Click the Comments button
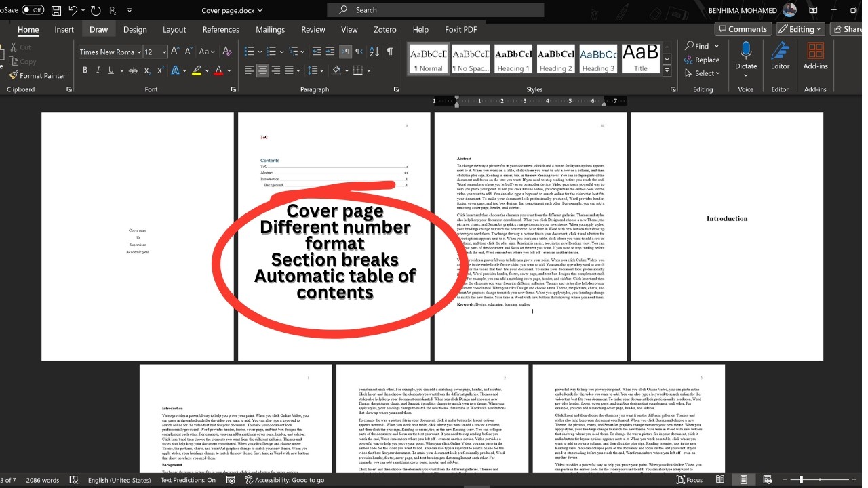 coord(743,29)
